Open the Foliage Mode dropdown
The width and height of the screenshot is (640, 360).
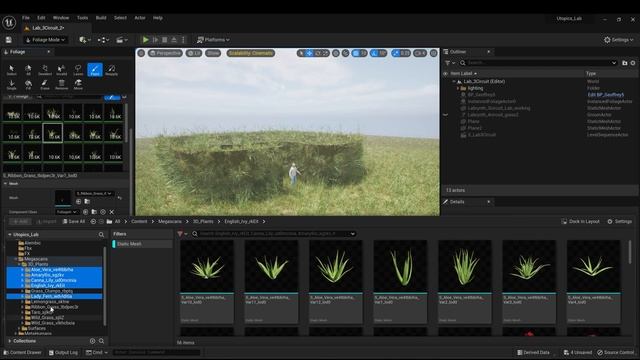45,40
